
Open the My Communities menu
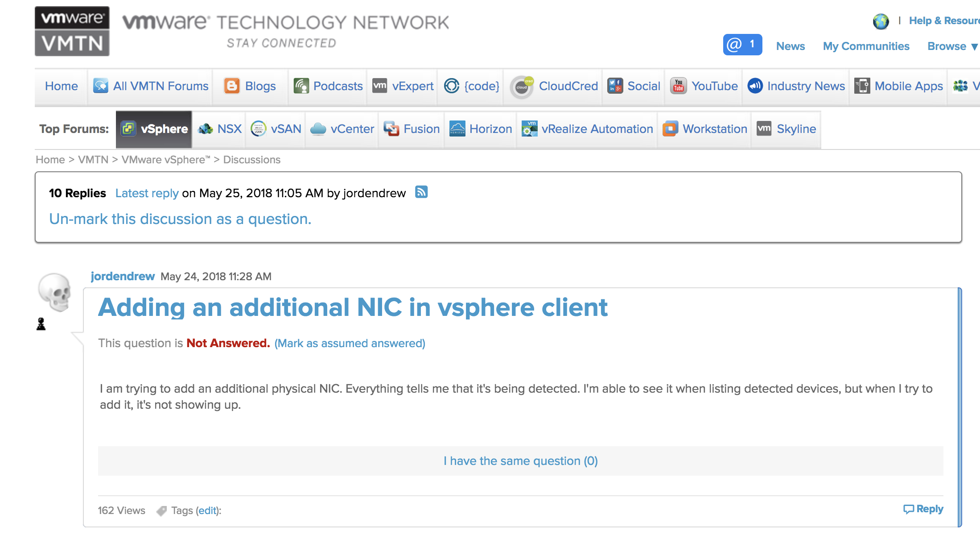(x=866, y=46)
